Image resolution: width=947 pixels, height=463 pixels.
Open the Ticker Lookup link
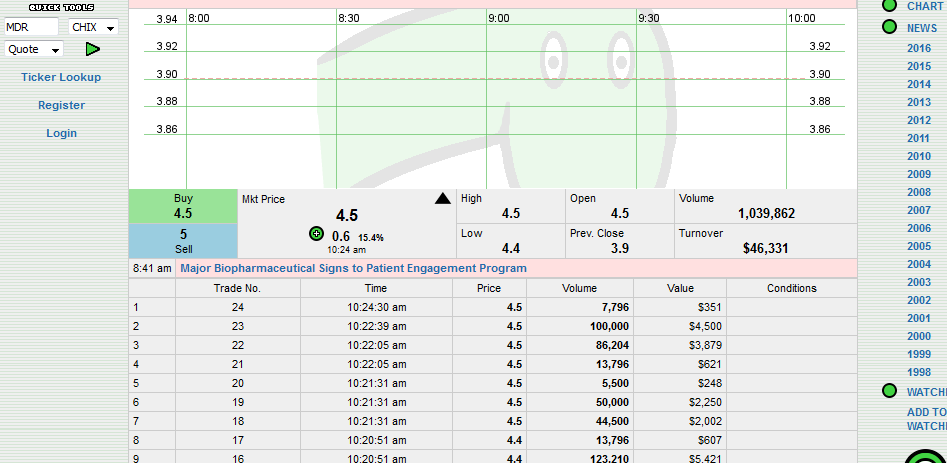click(61, 77)
